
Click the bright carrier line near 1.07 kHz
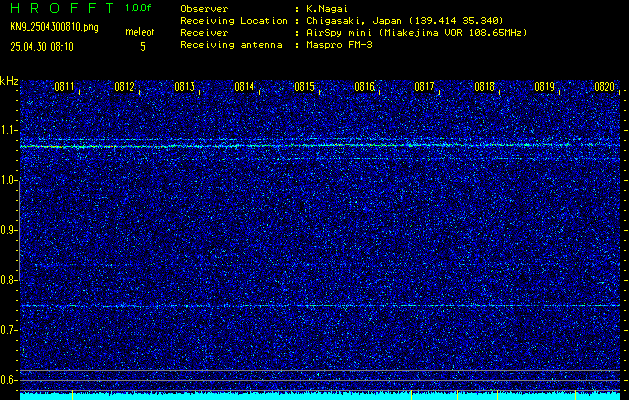[320, 146]
